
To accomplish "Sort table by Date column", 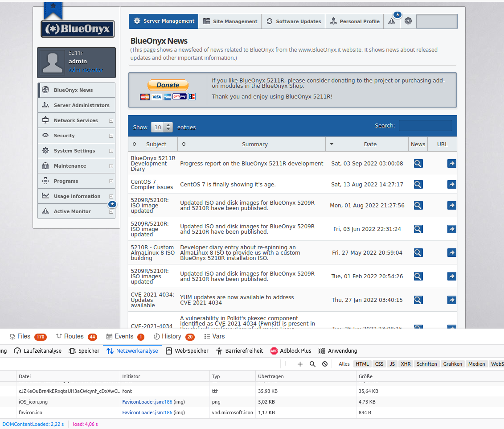I will (367, 144).
